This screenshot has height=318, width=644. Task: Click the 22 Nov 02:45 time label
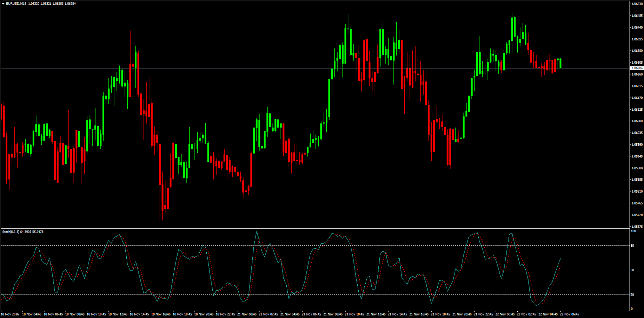(x=527, y=314)
